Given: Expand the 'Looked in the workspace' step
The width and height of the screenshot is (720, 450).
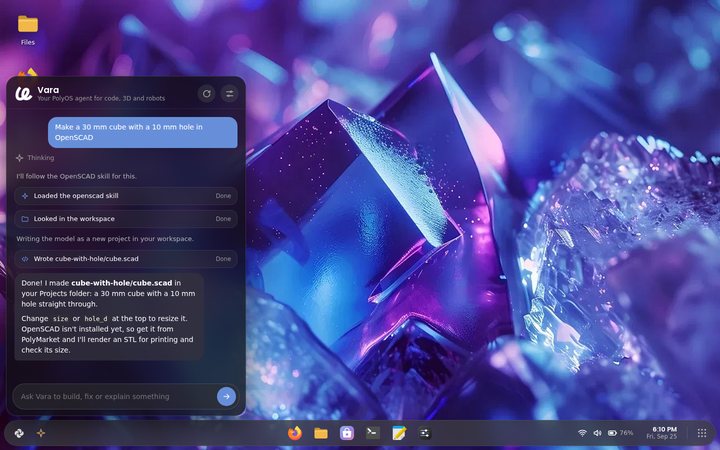Looking at the screenshot, I should 126,219.
